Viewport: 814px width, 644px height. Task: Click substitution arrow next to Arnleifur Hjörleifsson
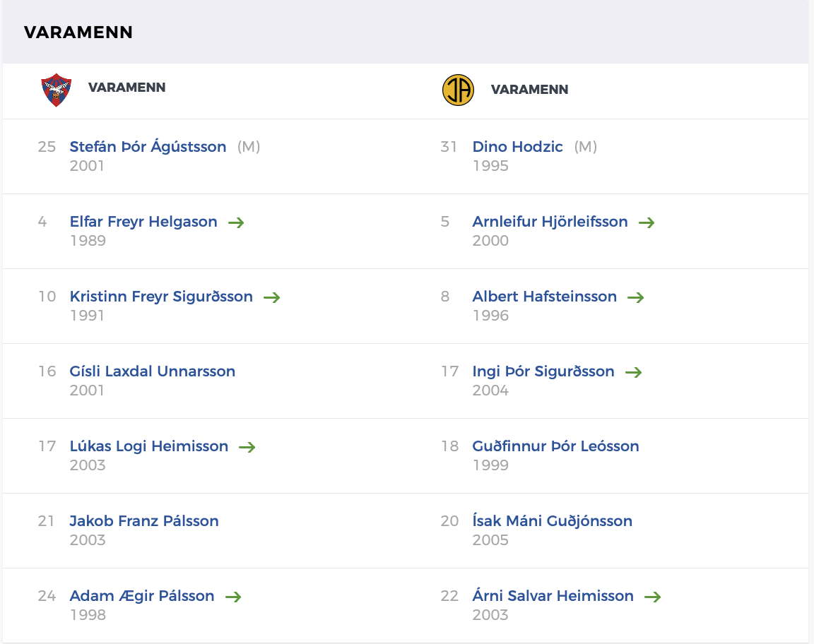[x=647, y=222]
